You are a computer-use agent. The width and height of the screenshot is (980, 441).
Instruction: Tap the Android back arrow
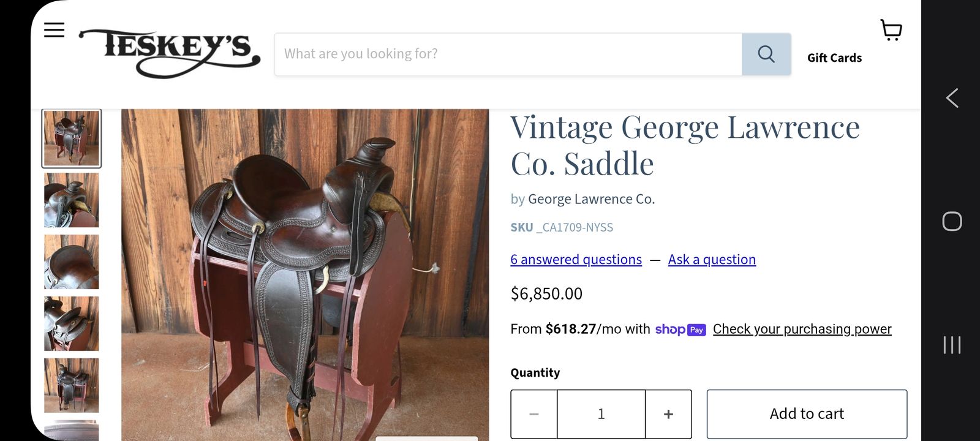(x=952, y=98)
